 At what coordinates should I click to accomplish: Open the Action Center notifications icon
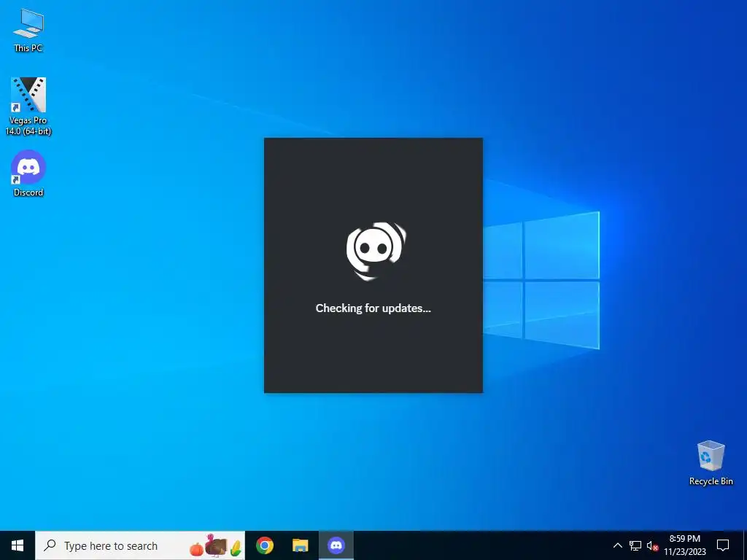(x=723, y=545)
